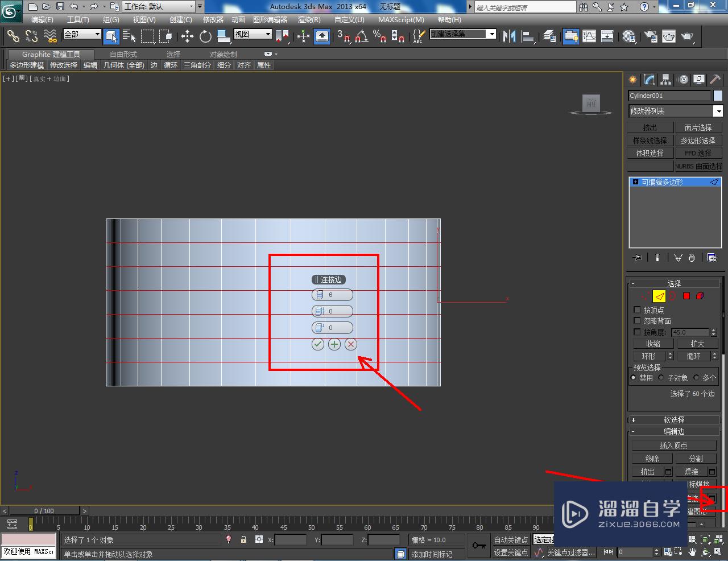
Task: Open the Material Editor
Action: [x=628, y=36]
